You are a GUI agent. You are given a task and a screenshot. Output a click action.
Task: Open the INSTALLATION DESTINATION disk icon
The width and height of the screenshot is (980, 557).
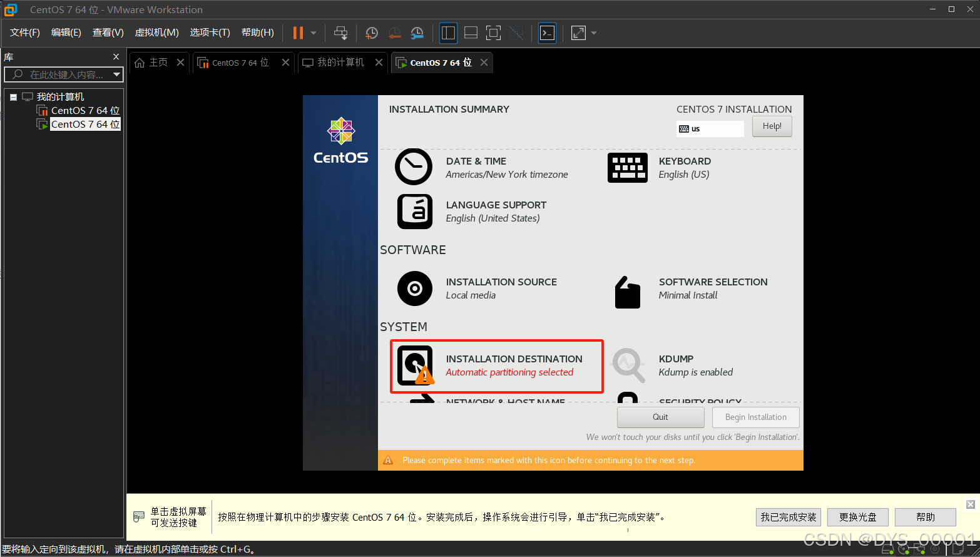point(416,365)
